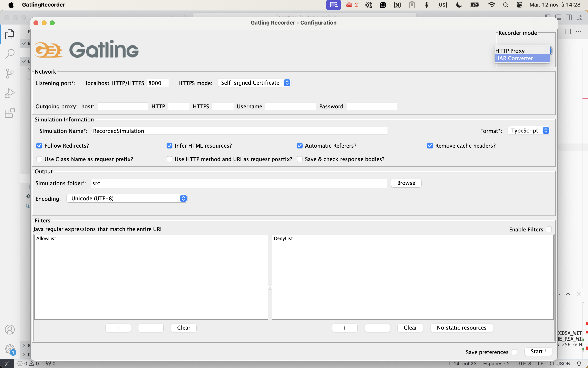The image size is (588, 368).
Task: Click No static resources button
Action: (462, 328)
